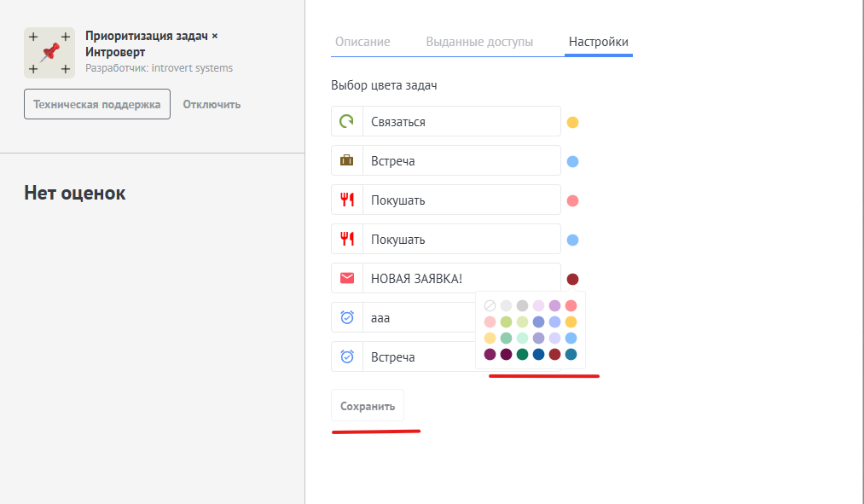This screenshot has height=504, width=864.
Task: Click the red envelope icon beside НОВАЯ ЗАЯВКА!
Action: [x=346, y=278]
